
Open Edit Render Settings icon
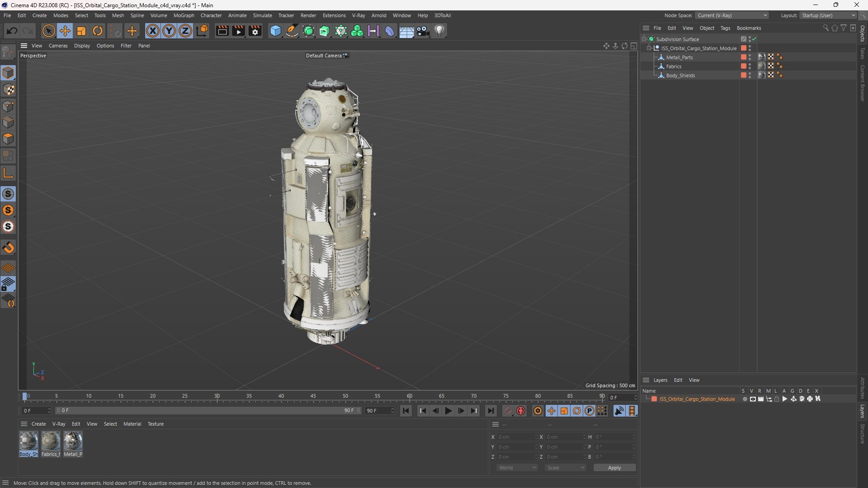(x=255, y=31)
